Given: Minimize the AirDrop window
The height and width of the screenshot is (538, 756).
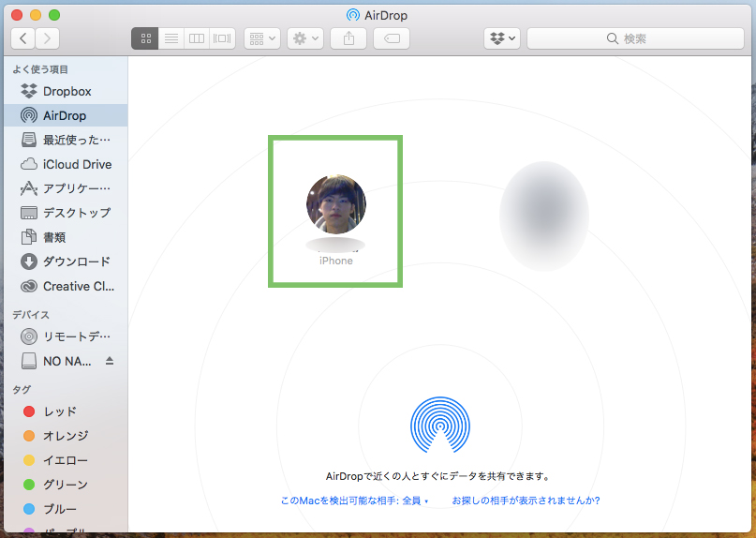Looking at the screenshot, I should coord(36,15).
